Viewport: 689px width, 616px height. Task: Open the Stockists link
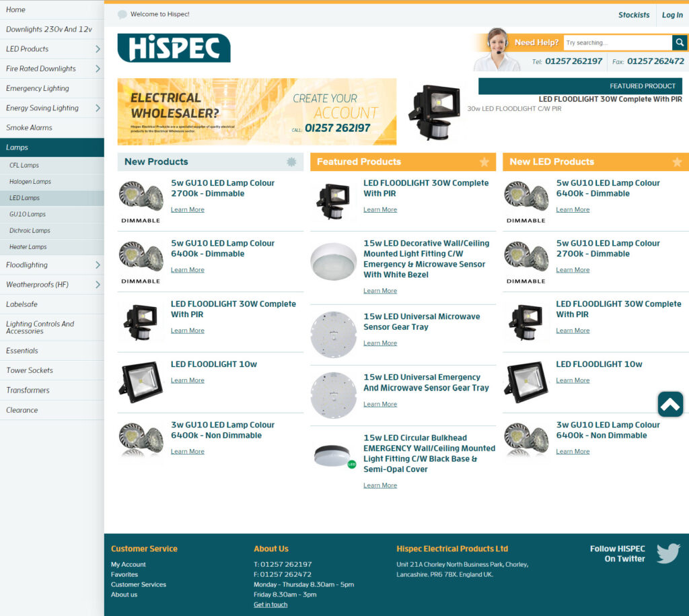tap(634, 15)
